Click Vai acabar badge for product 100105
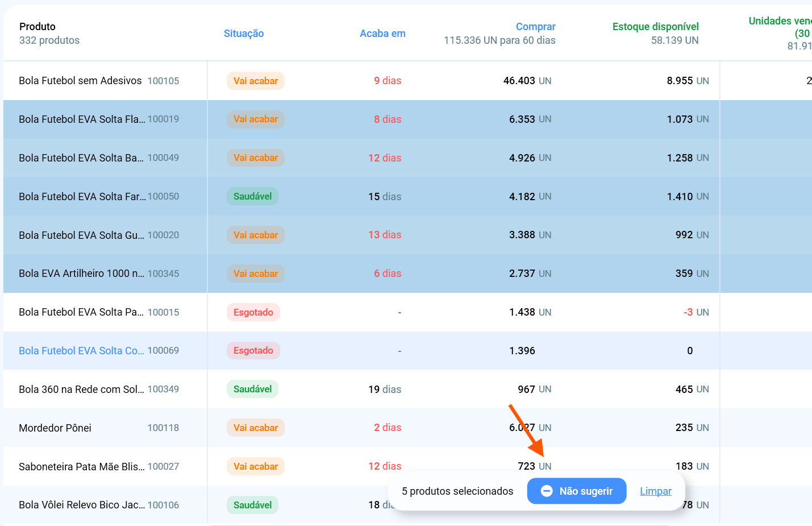Screen dimensions: 812x526 (256, 81)
